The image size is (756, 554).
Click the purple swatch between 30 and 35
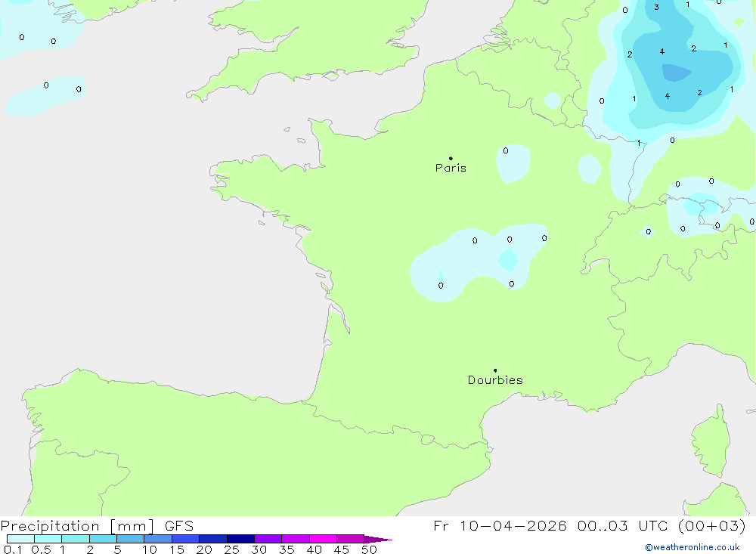pos(268,539)
